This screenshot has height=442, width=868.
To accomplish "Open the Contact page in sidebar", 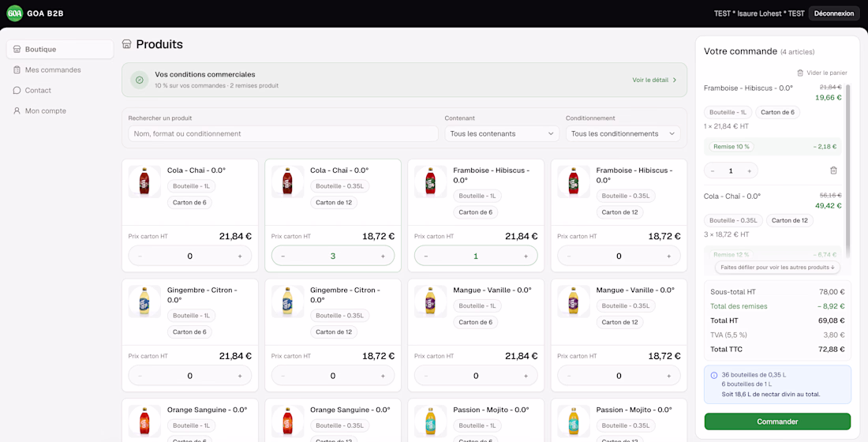I will pyautogui.click(x=60, y=90).
